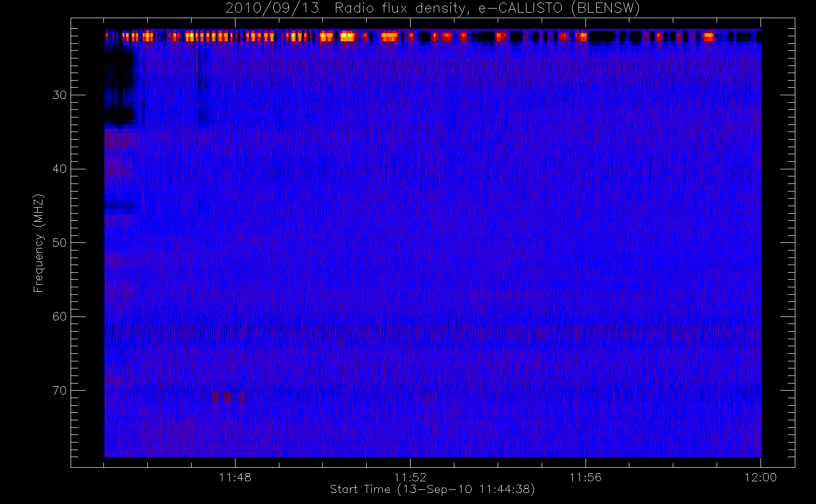
Task: Click the 60 MHz frequency tick label
Action: tap(60, 317)
